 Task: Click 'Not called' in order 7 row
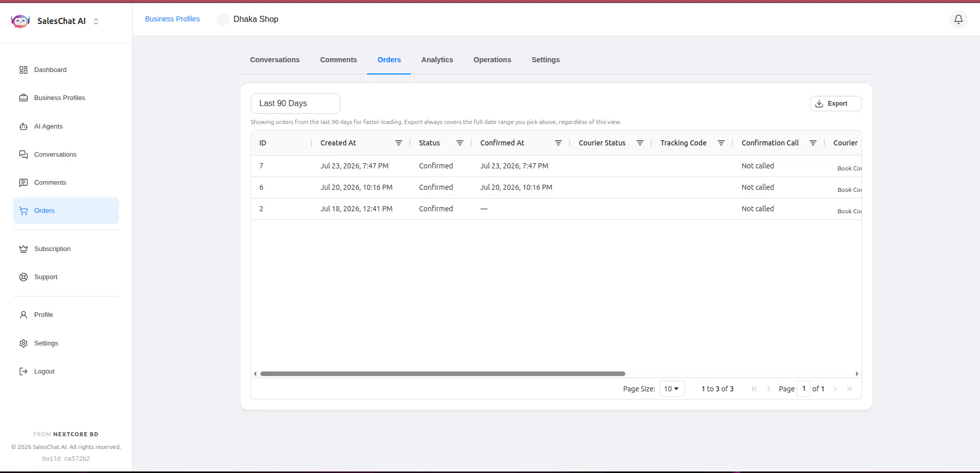coord(757,166)
